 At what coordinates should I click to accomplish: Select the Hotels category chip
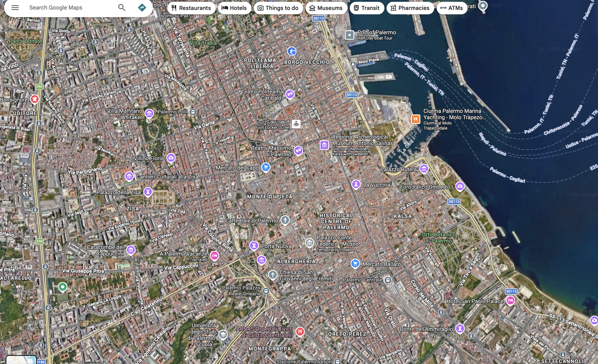pyautogui.click(x=234, y=8)
